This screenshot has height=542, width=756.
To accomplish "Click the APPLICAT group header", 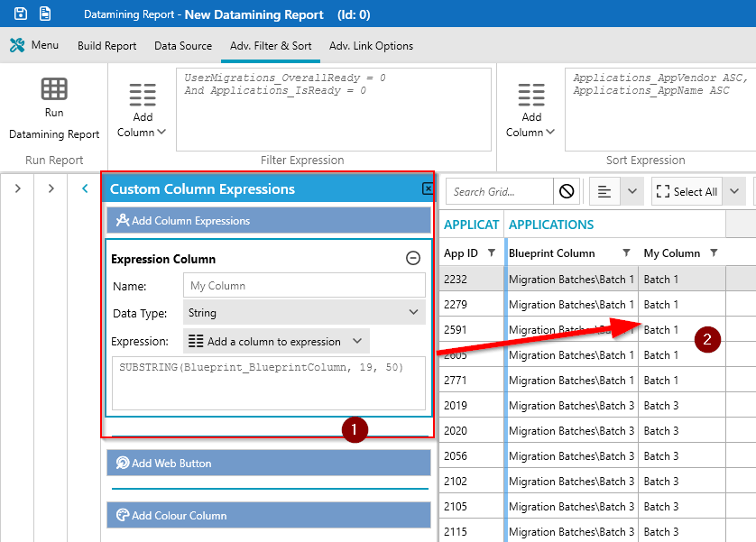I will tap(471, 225).
